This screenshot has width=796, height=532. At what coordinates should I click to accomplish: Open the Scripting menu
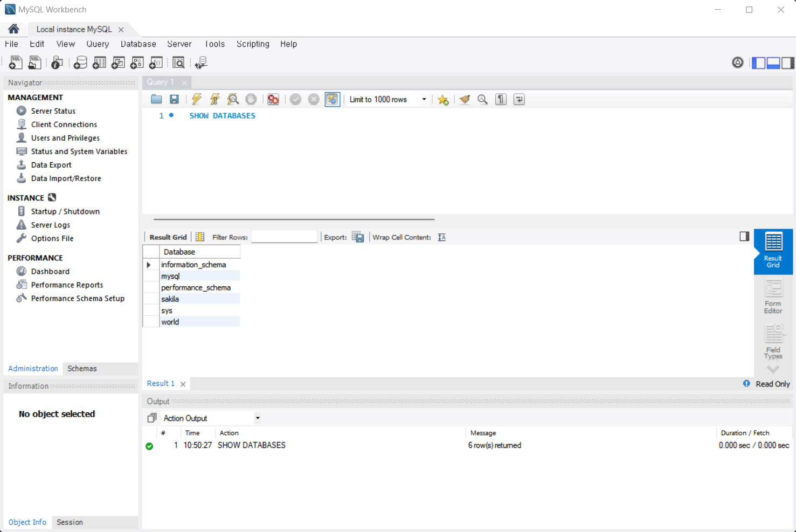(253, 44)
